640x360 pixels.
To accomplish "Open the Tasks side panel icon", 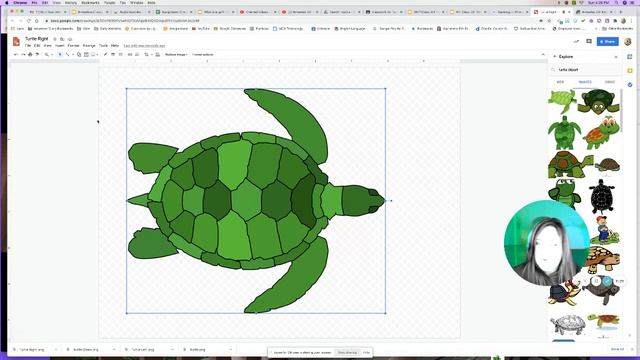I will point(630,85).
